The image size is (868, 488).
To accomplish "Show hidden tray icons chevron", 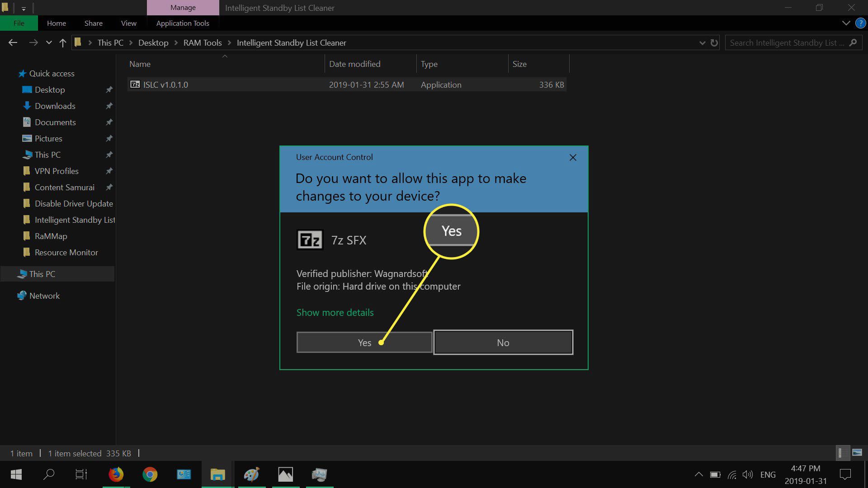I will pyautogui.click(x=698, y=474).
